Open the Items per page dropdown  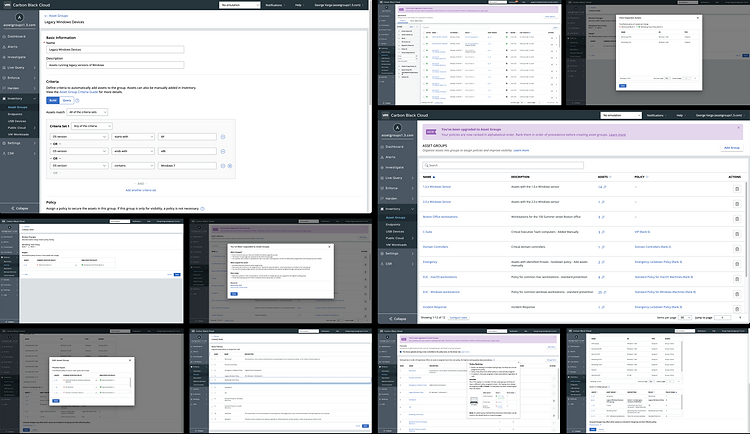(x=685, y=318)
